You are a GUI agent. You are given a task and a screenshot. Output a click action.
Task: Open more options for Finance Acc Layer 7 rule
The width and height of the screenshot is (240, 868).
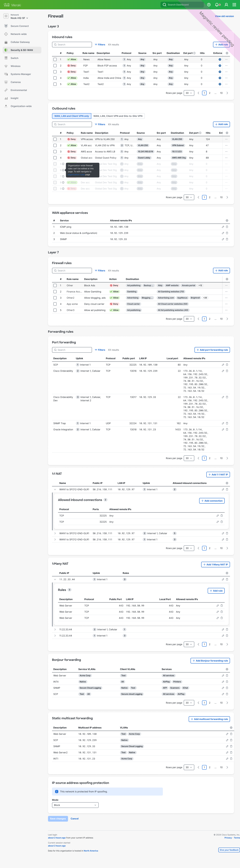pyautogui.click(x=226, y=292)
